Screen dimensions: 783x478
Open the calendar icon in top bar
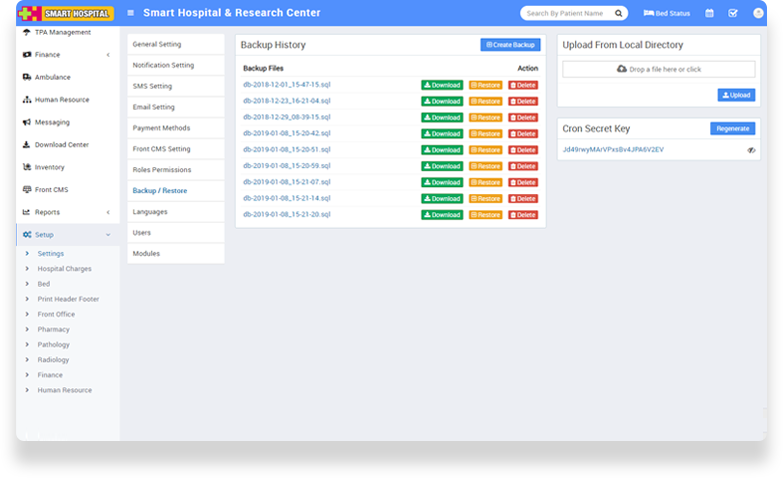709,13
